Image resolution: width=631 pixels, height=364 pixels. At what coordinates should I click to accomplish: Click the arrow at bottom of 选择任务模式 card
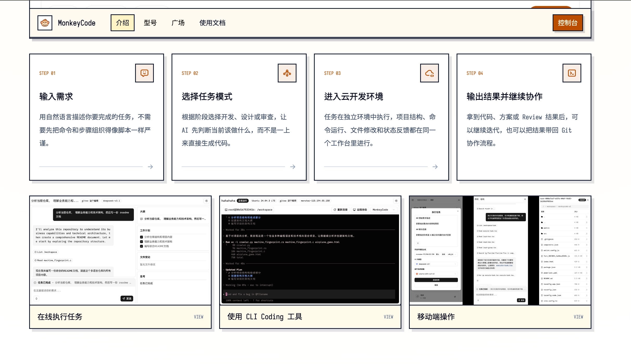pos(293,167)
